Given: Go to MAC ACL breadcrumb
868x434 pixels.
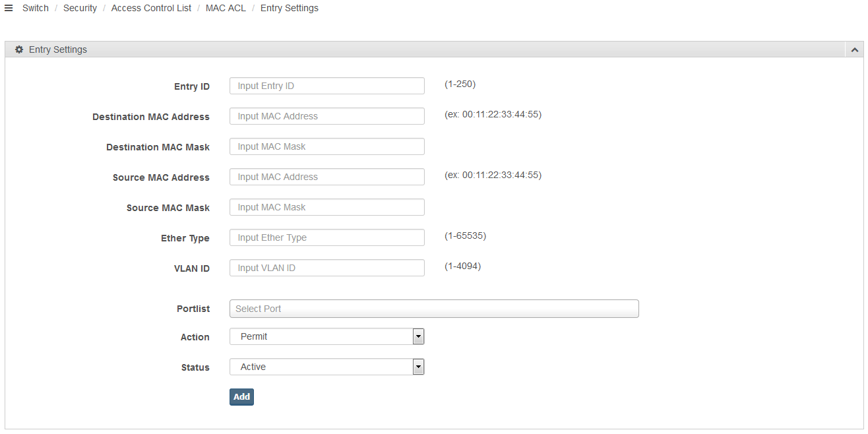Looking at the screenshot, I should 226,8.
